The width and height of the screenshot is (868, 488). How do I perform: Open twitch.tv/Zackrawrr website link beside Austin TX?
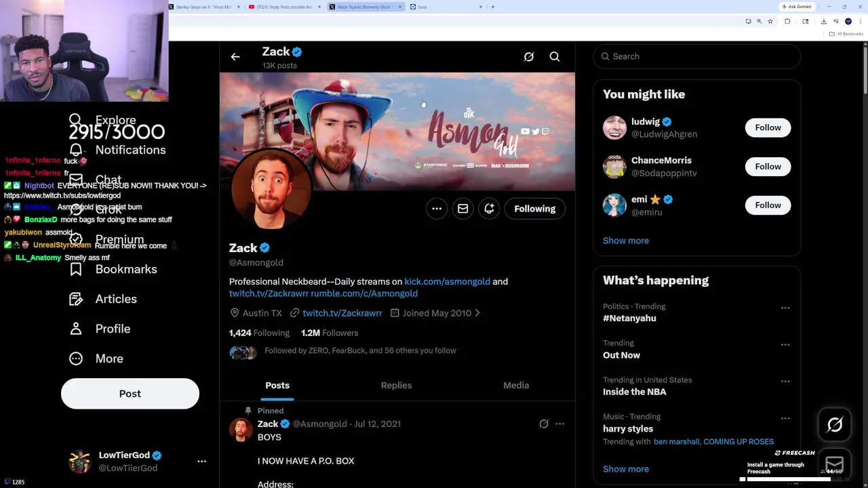[x=342, y=313]
